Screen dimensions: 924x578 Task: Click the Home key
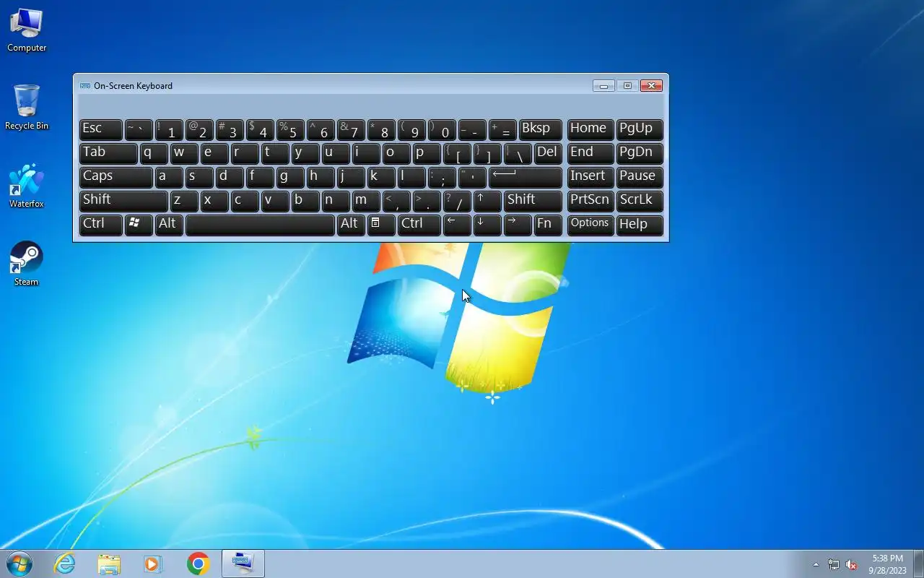point(590,129)
